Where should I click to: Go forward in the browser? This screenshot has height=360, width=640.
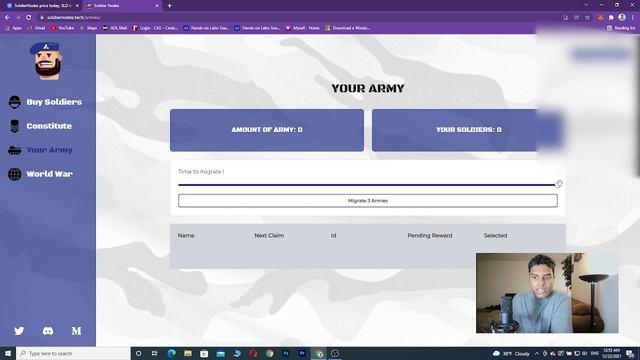click(18, 18)
